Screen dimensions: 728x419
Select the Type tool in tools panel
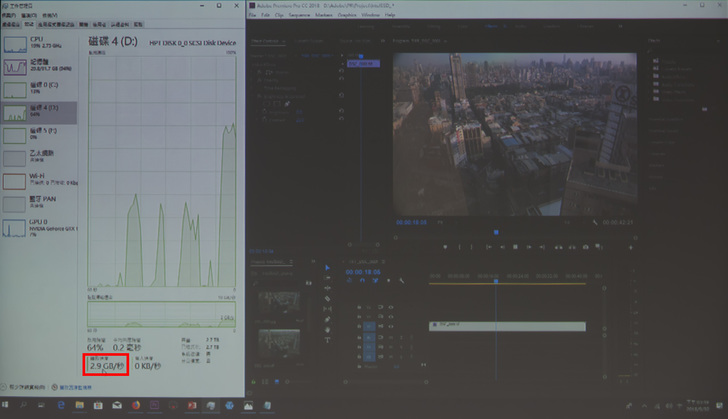pos(327,338)
